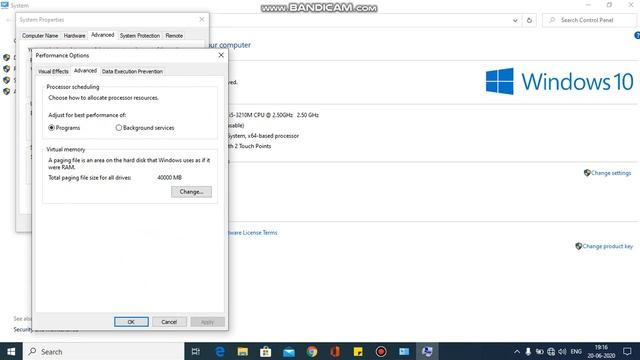Screen dimensions: 640x360
Task: Switch to Visual Effects tab
Action: 53,71
